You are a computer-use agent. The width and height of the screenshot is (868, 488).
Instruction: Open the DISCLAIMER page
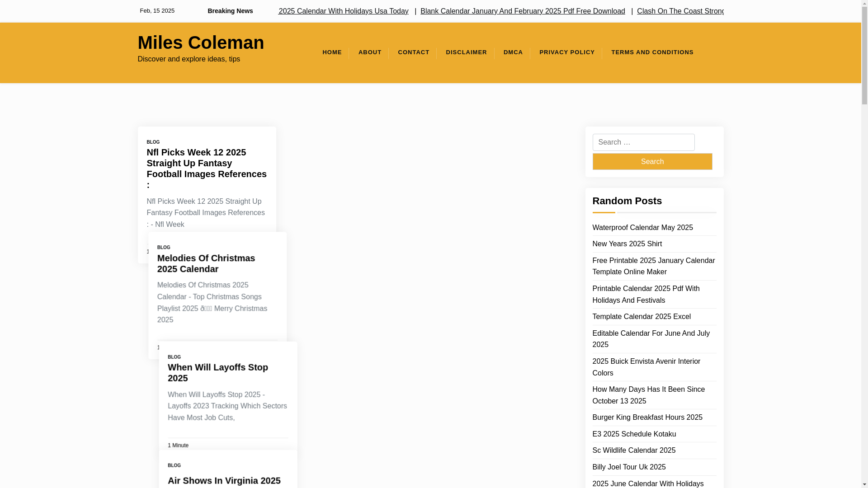pyautogui.click(x=466, y=52)
